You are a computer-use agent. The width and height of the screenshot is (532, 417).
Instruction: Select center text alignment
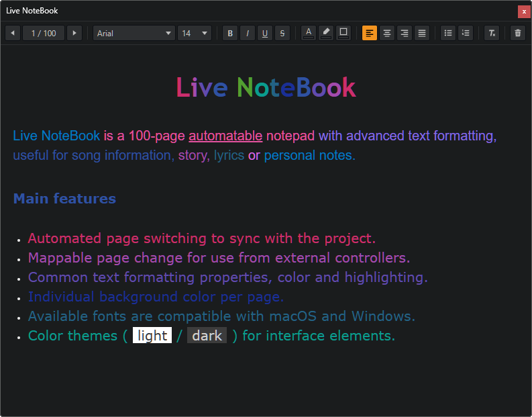tap(387, 34)
